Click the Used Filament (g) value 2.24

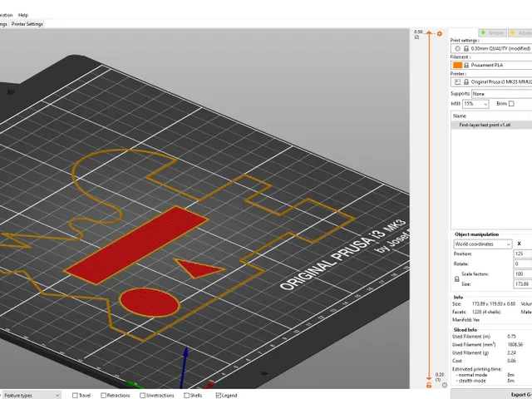tap(512, 352)
